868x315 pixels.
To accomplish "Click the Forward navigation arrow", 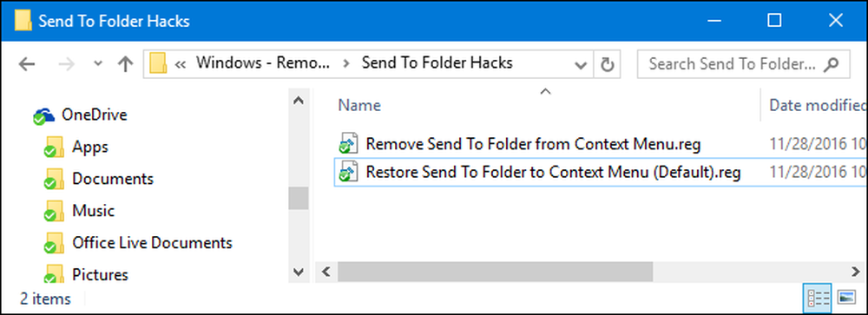I will [67, 64].
